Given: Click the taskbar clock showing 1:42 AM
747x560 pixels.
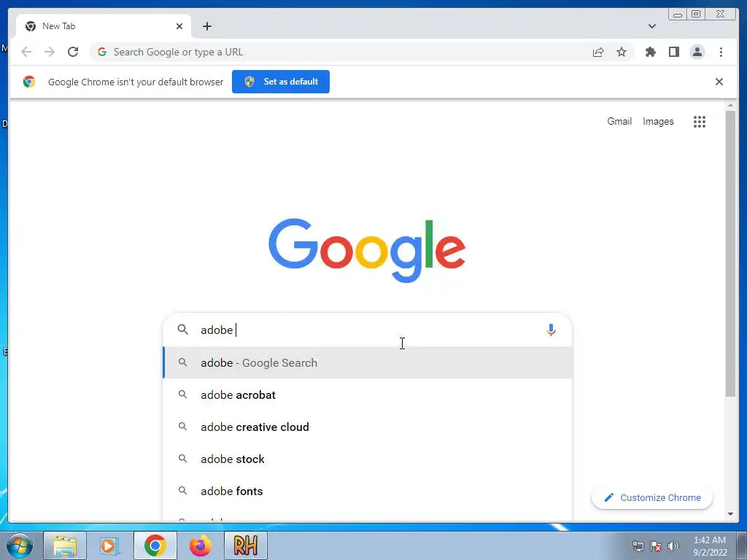Looking at the screenshot, I should 710,546.
